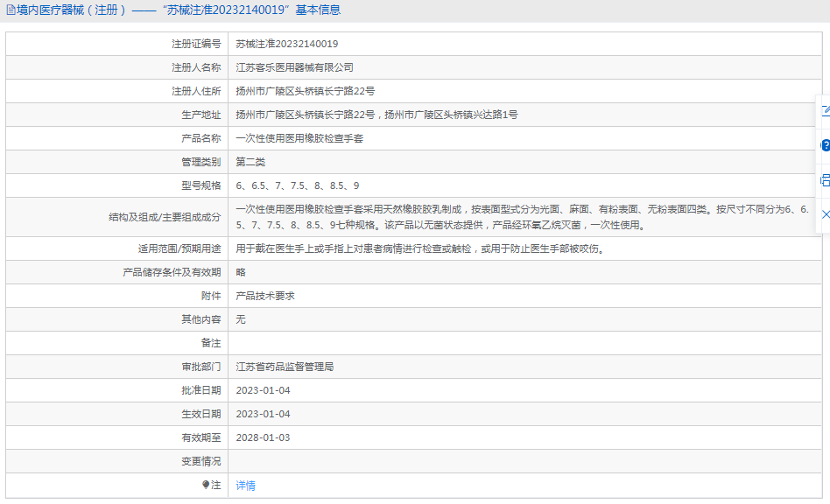The height and width of the screenshot is (504, 830).
Task: Click the product name 一次性使用医用橡胶检查手套
Action: [x=299, y=138]
